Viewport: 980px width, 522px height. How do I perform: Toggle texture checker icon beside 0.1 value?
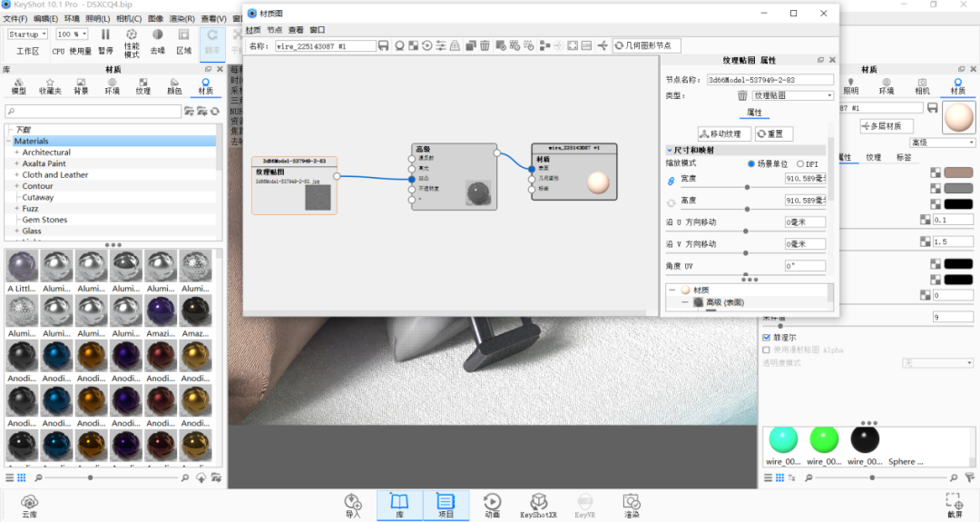pyautogui.click(x=926, y=220)
